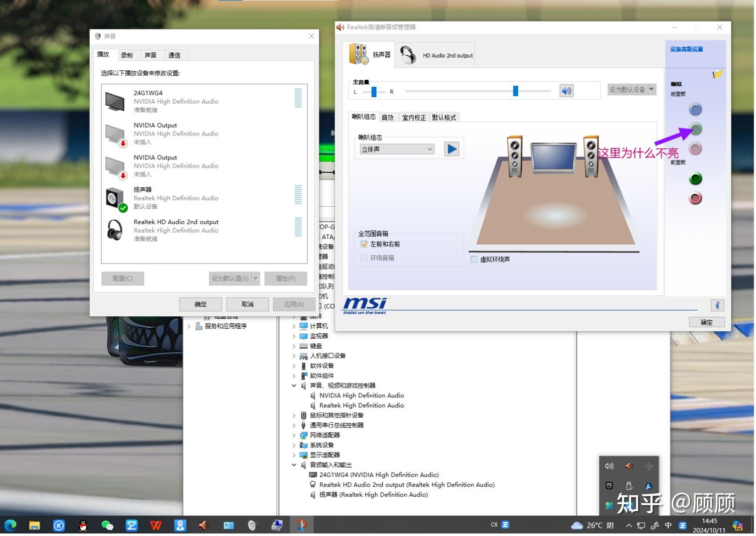
Task: Open QQ penguin icon on the taskbar
Action: (x=83, y=525)
